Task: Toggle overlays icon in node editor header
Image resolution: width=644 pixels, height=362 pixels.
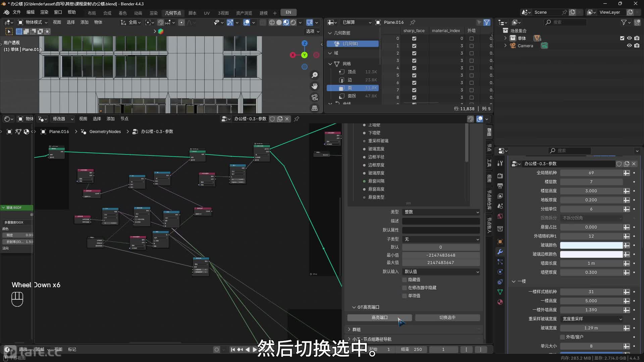Action: (x=480, y=119)
